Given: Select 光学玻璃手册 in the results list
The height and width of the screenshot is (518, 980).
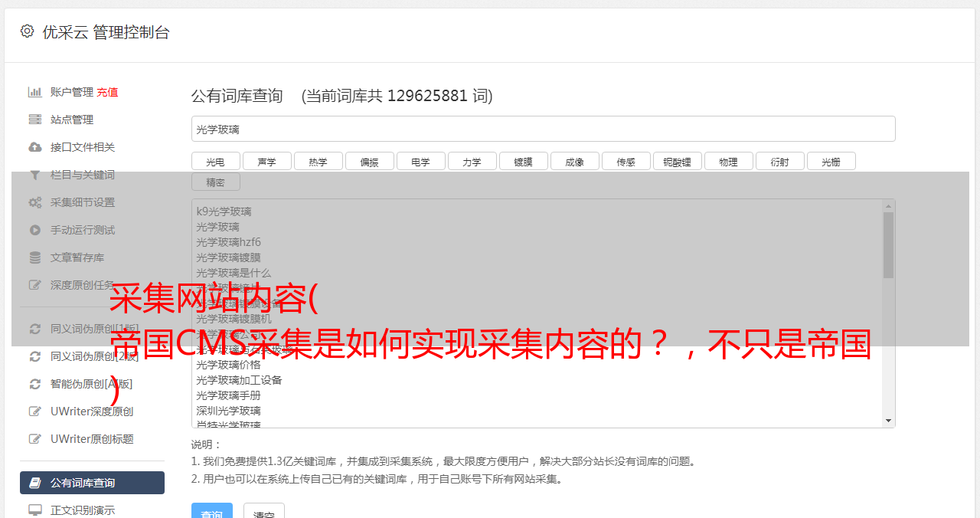Looking at the screenshot, I should [228, 395].
